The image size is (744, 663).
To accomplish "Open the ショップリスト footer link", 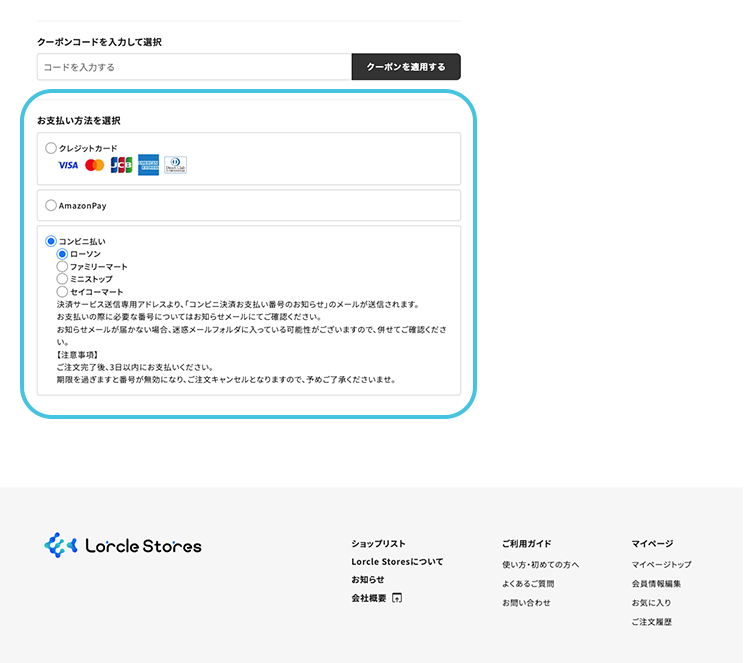I will pos(378,544).
